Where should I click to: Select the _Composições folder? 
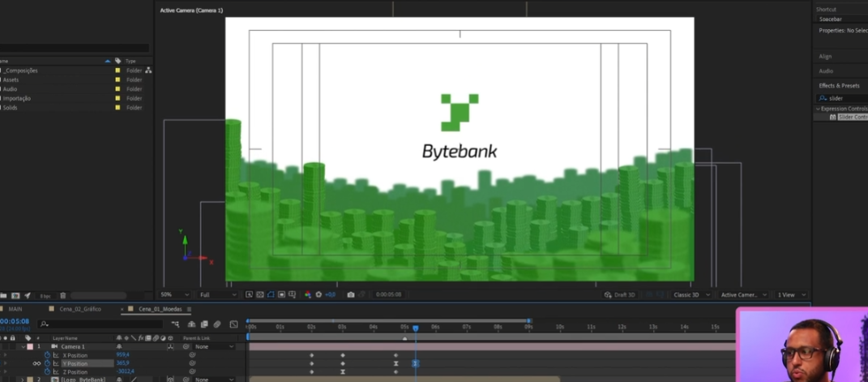tap(20, 71)
